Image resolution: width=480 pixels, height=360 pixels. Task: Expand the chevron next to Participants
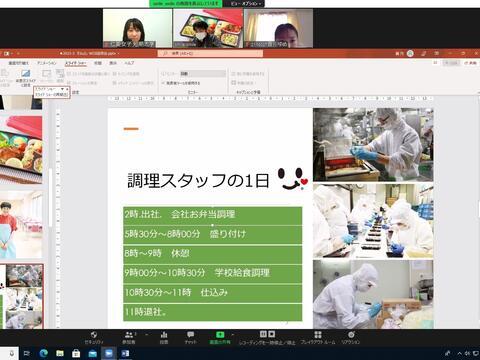pyautogui.click(x=146, y=334)
